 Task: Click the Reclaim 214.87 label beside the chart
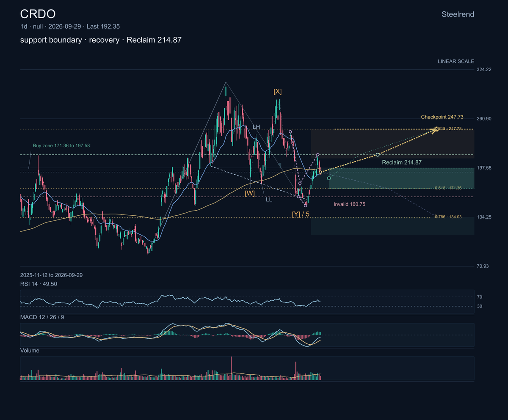(x=402, y=162)
